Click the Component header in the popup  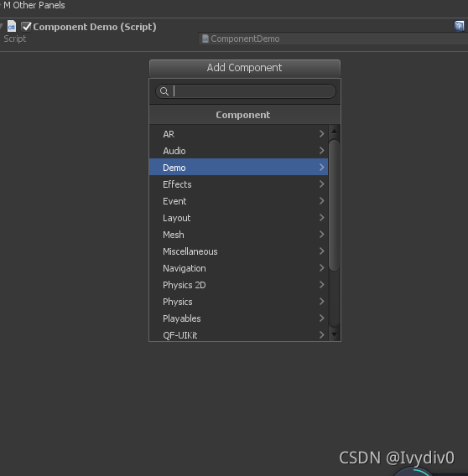[x=245, y=115]
